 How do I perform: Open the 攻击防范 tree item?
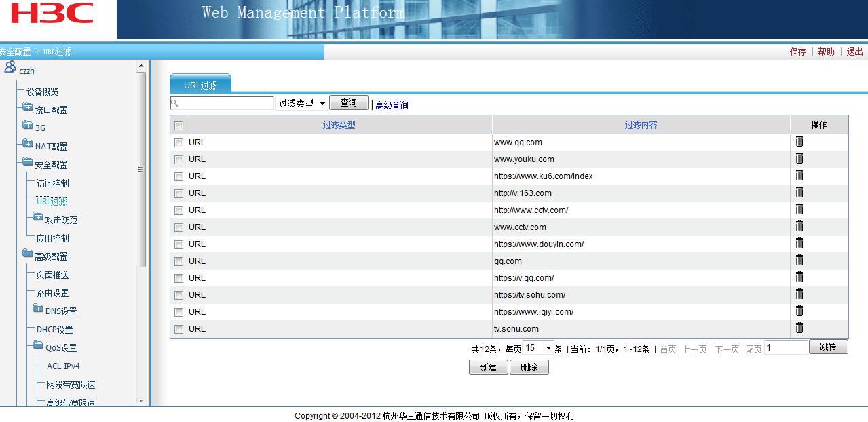coord(61,220)
